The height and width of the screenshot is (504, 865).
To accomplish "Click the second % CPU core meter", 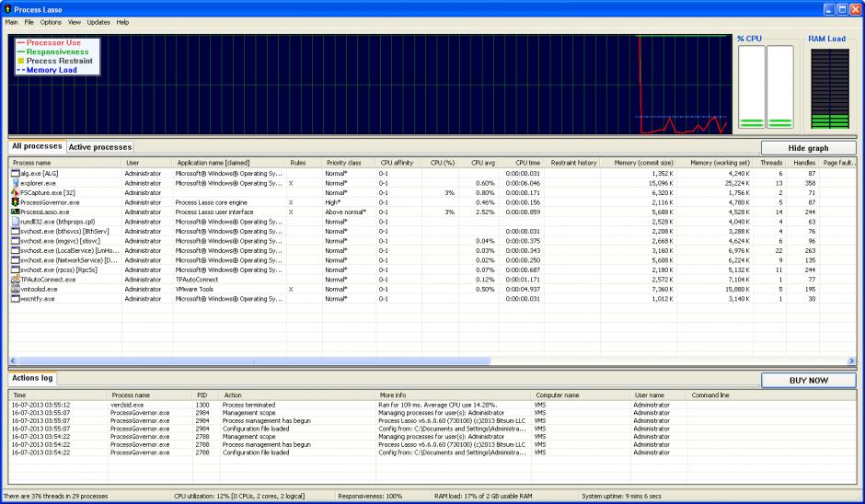I will coord(779,87).
